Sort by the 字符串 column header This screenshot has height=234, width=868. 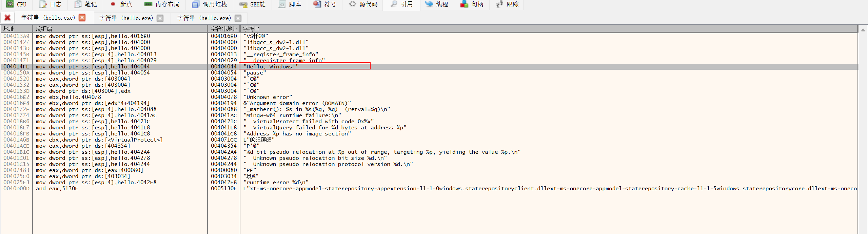pyautogui.click(x=549, y=29)
